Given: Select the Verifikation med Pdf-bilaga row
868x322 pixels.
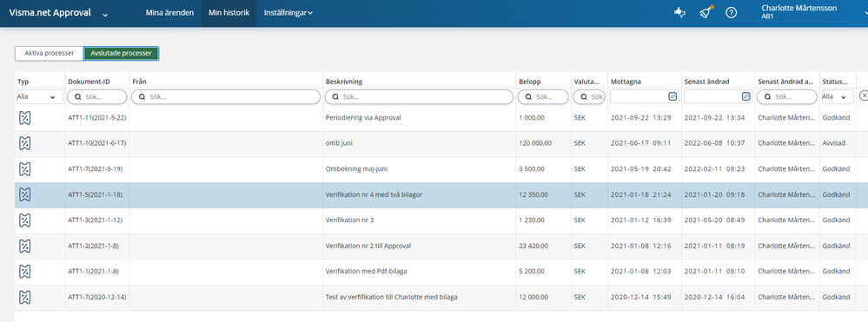Looking at the screenshot, I should pos(441,272).
